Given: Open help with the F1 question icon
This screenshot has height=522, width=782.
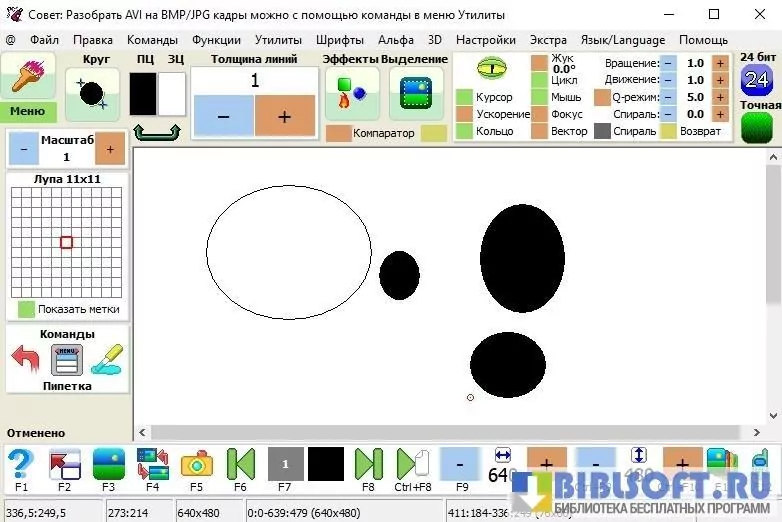Looking at the screenshot, I should tap(21, 464).
